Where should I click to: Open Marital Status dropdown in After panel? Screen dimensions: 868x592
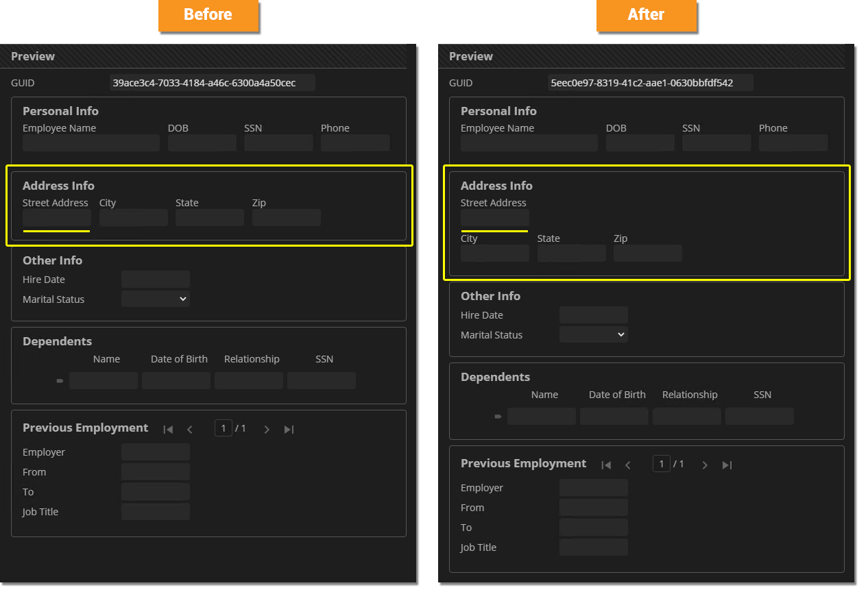[x=594, y=334]
